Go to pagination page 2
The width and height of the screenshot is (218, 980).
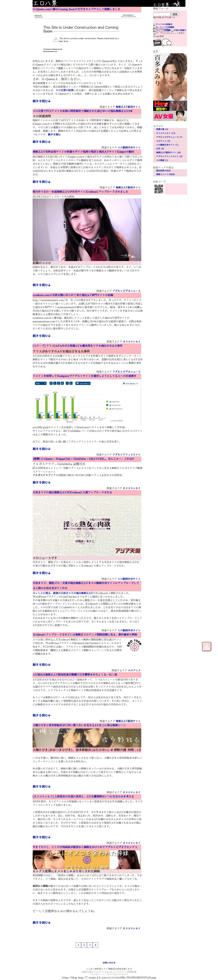click(x=84, y=945)
